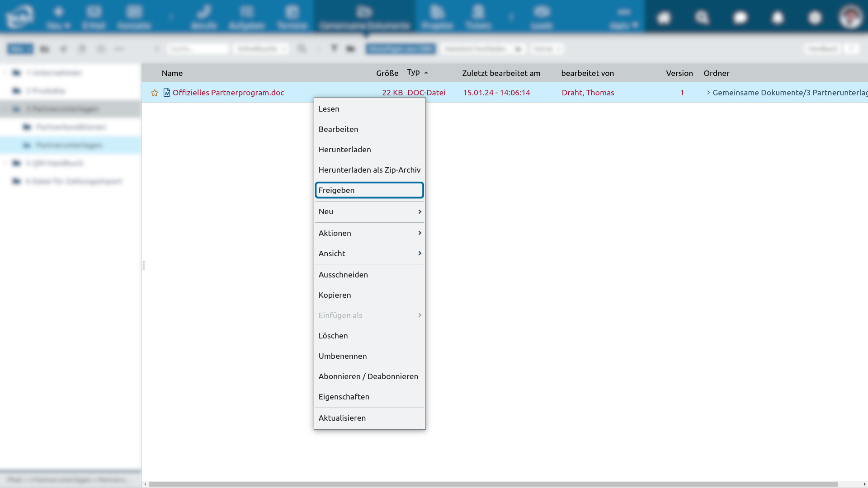The image size is (868, 488).
Task: Expand the Aktionen submenu arrow
Action: pyautogui.click(x=420, y=233)
